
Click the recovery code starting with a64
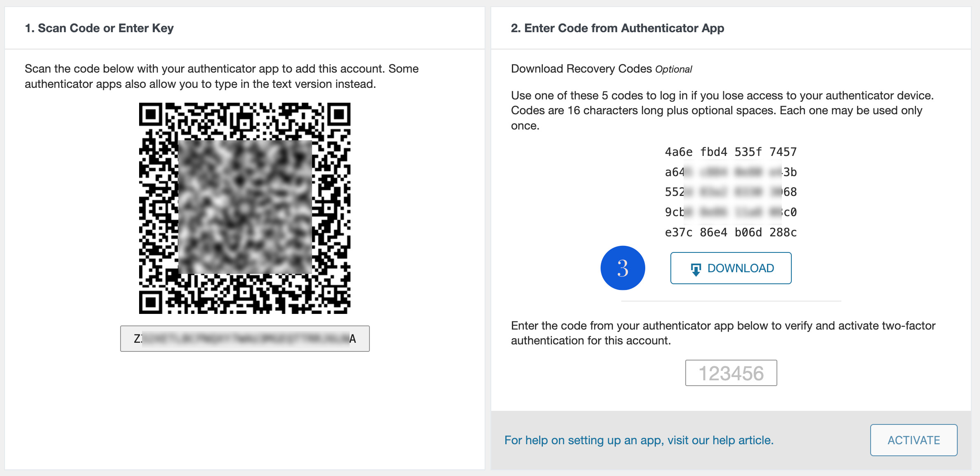(x=731, y=172)
